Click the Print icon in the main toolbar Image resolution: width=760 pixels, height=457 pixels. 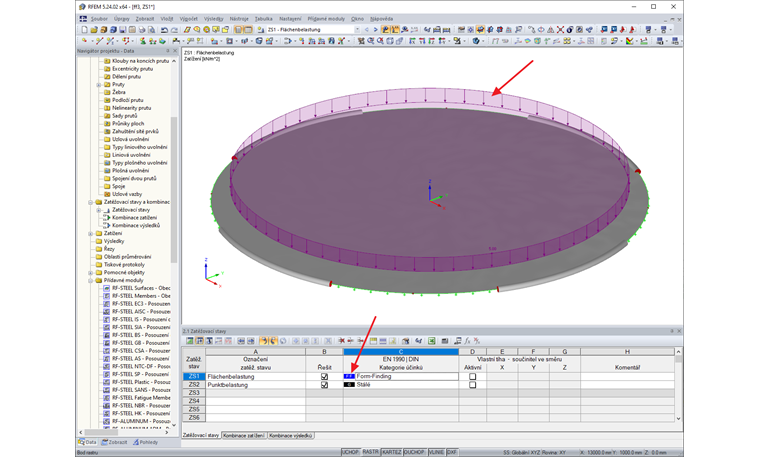[x=142, y=30]
